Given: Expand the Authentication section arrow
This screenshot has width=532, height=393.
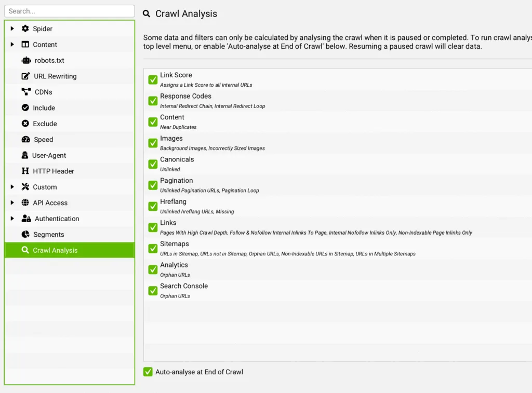Looking at the screenshot, I should (12, 219).
